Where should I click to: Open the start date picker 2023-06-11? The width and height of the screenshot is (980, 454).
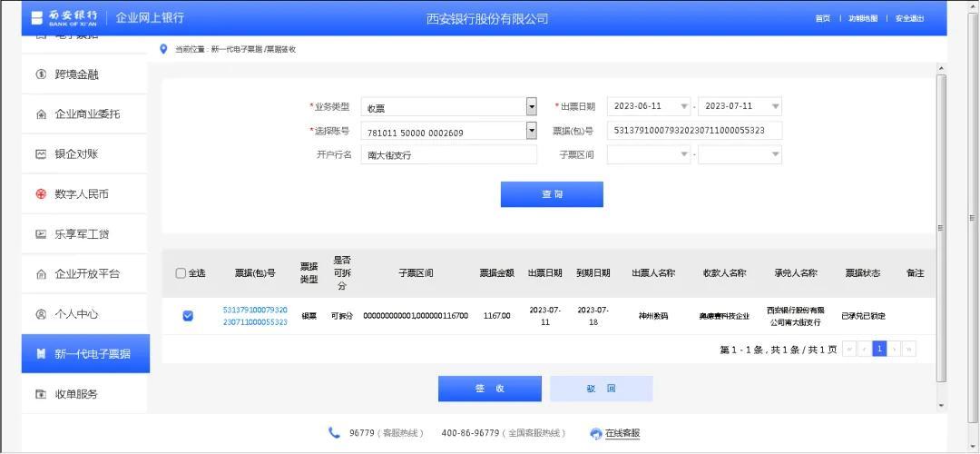pos(649,106)
